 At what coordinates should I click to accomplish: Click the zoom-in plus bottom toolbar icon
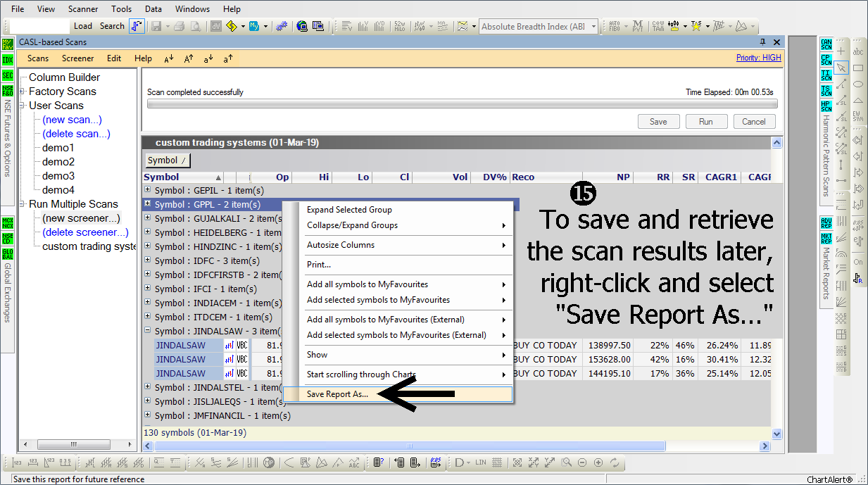pos(598,462)
